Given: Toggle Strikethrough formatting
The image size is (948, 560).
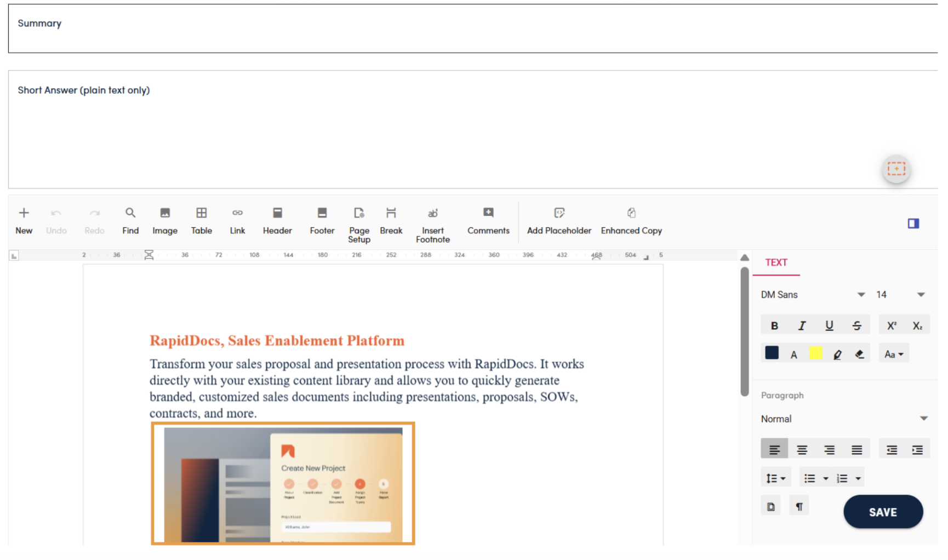Looking at the screenshot, I should pyautogui.click(x=856, y=325).
